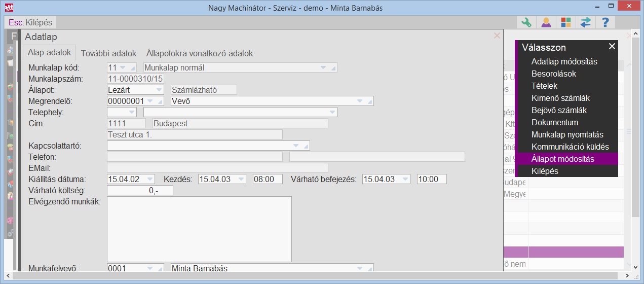Click Esc: Kilépés button

coord(30,23)
